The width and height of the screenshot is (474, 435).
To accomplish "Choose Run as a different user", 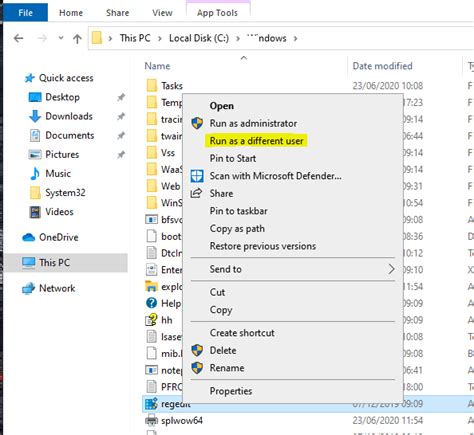I will (x=257, y=141).
